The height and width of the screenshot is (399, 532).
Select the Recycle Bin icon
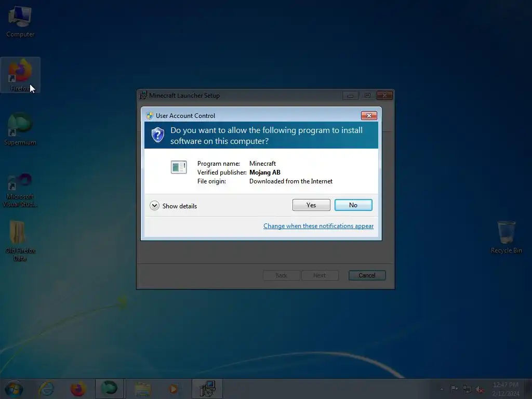point(506,237)
